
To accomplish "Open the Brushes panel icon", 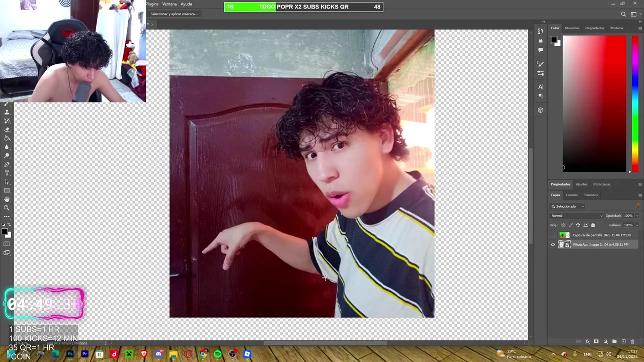I will coord(540,73).
